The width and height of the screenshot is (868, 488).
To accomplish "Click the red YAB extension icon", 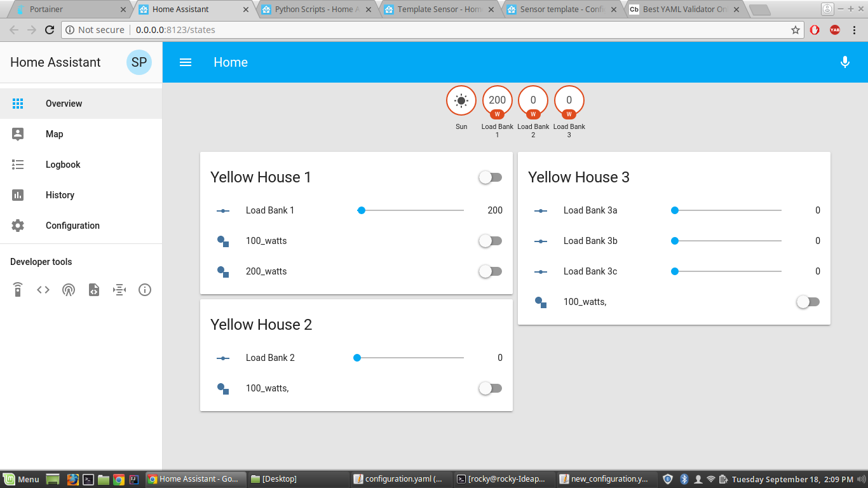I will (x=835, y=30).
